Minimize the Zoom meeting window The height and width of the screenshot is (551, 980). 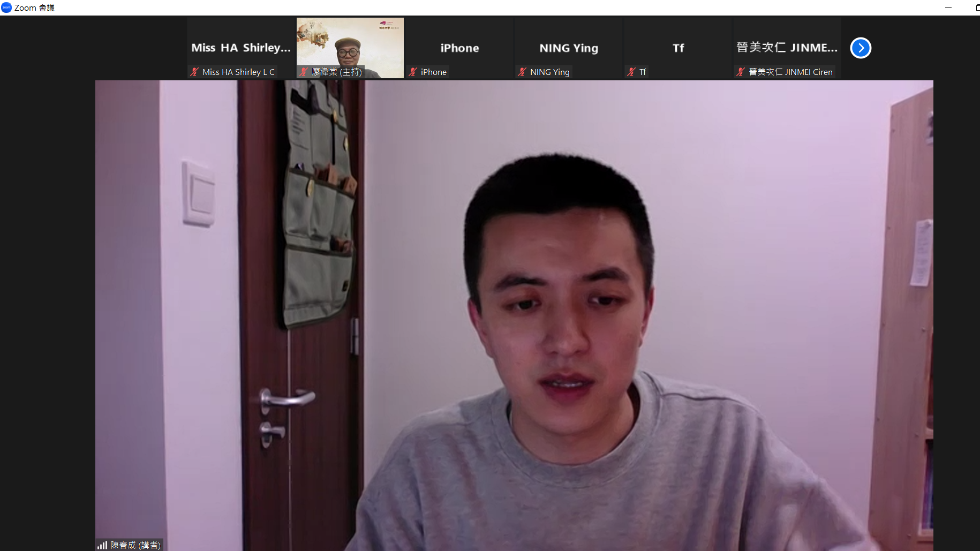click(x=948, y=7)
